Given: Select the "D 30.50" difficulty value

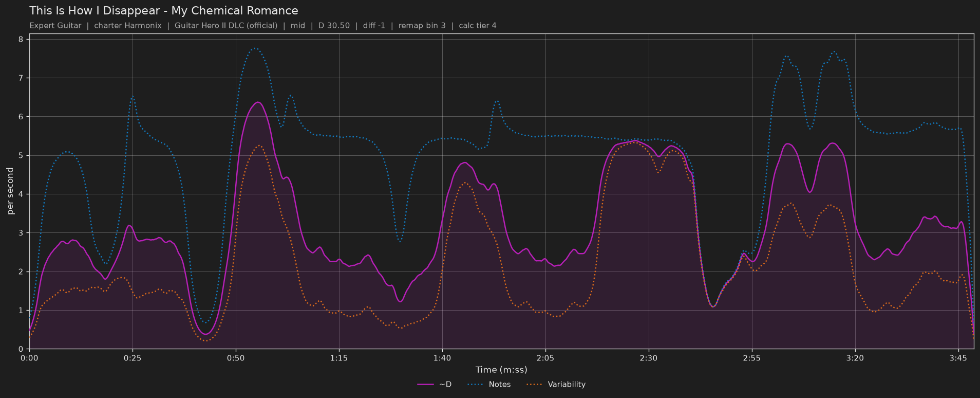Looking at the screenshot, I should click(334, 26).
